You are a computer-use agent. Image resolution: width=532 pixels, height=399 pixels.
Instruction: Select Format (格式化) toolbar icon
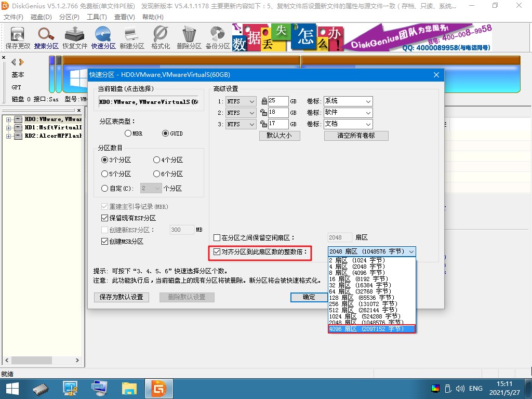(x=161, y=38)
